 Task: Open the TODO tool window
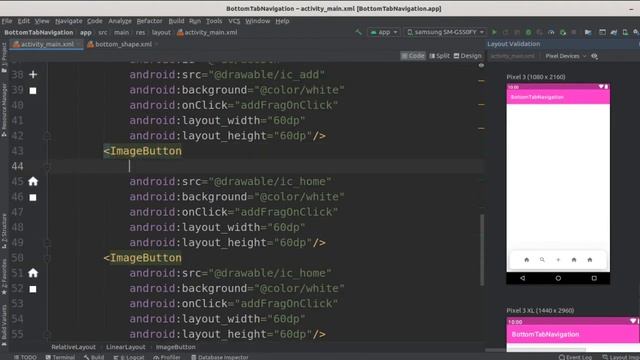(x=25, y=357)
